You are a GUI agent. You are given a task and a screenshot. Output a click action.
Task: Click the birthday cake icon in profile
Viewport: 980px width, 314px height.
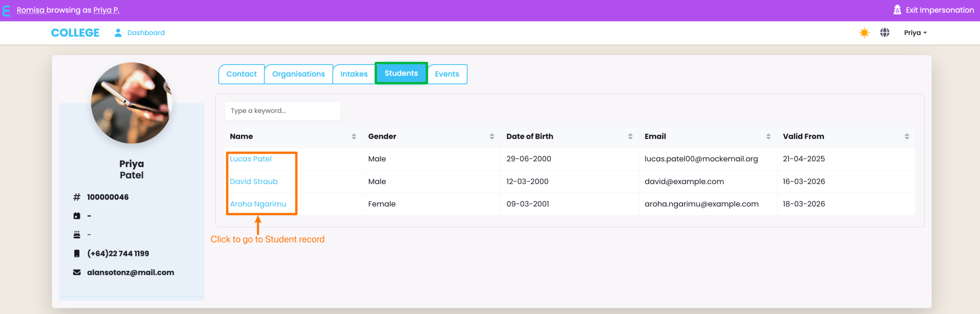click(77, 234)
